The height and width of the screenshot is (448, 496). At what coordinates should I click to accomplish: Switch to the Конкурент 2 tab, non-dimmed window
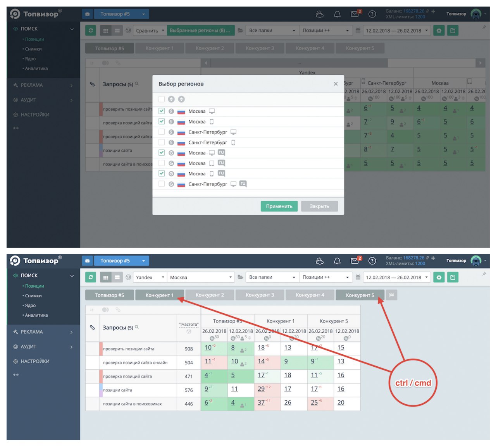(x=210, y=295)
